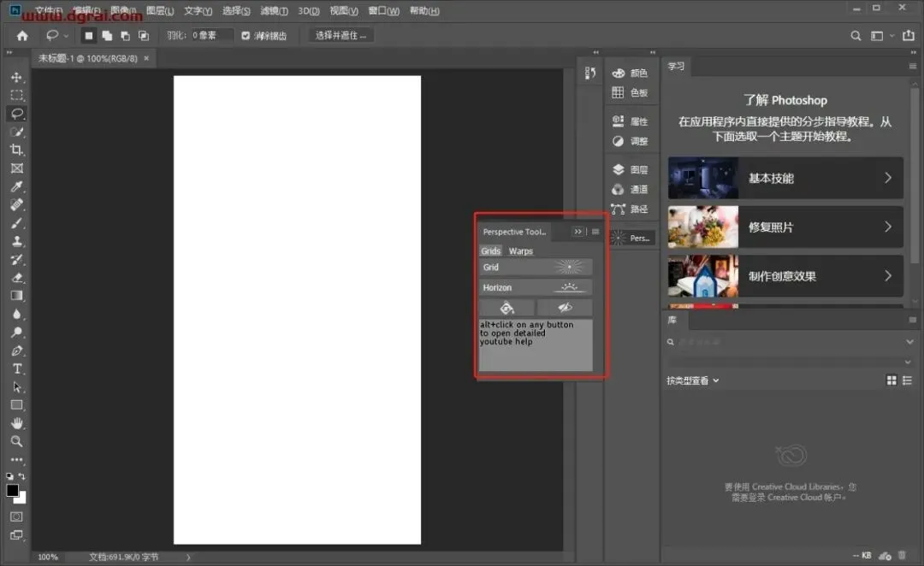Image resolution: width=924 pixels, height=566 pixels.
Task: Change the screen mode icon
Action: [16, 534]
